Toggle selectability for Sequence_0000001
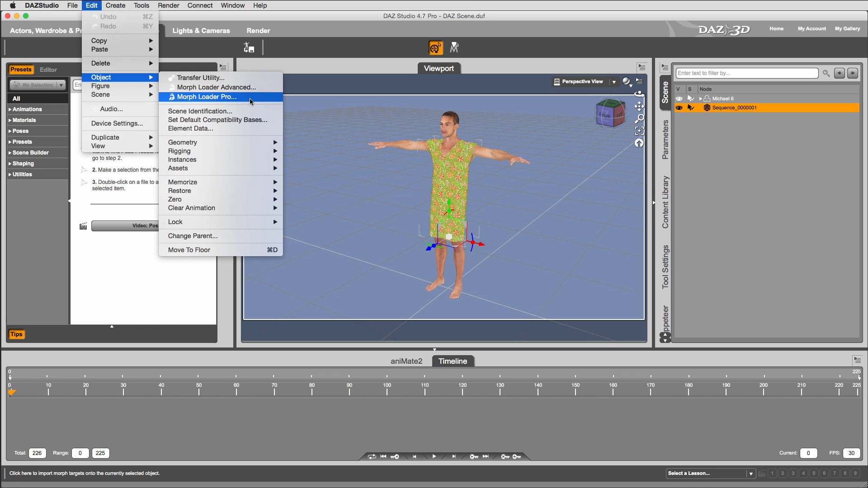868x488 pixels. tap(691, 108)
